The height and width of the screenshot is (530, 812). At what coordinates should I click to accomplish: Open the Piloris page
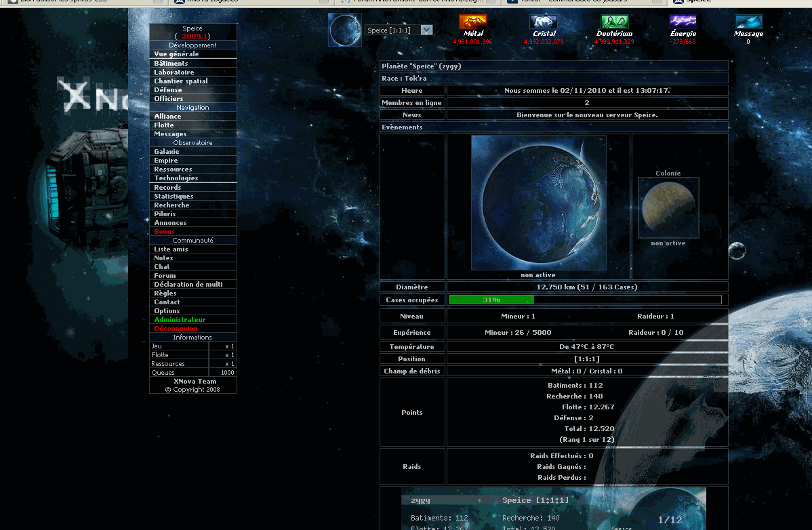165,213
